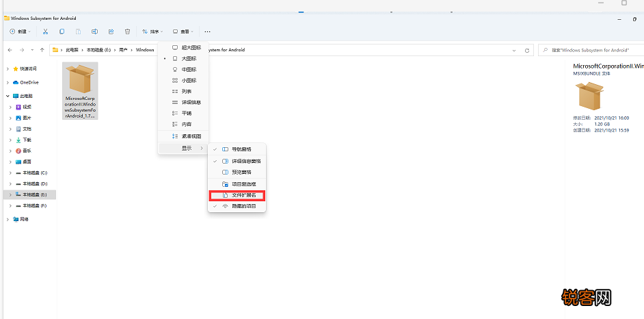644x319 pixels.
Task: Expand 快速访问 tree chevron
Action: 8,68
